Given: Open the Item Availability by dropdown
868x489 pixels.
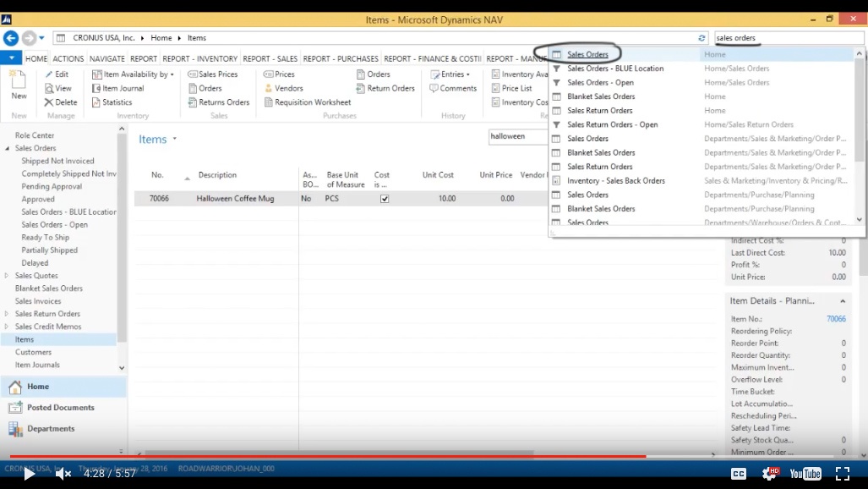Looking at the screenshot, I should (x=134, y=74).
